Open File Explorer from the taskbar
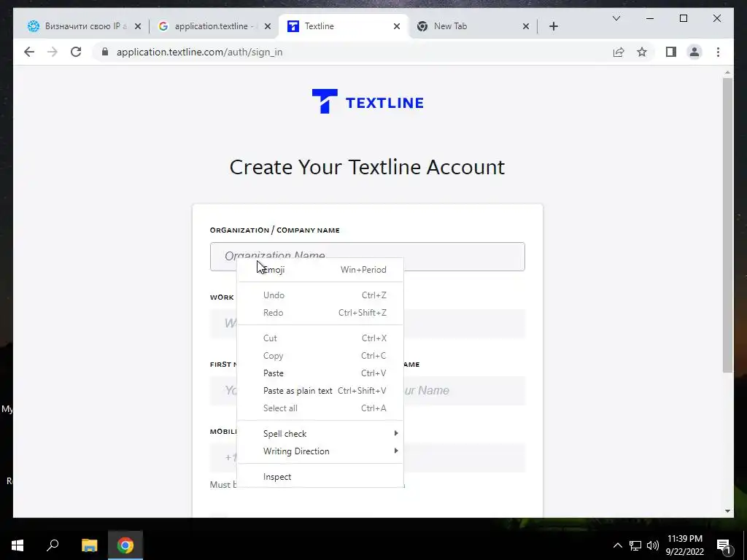The image size is (747, 560). 89,545
